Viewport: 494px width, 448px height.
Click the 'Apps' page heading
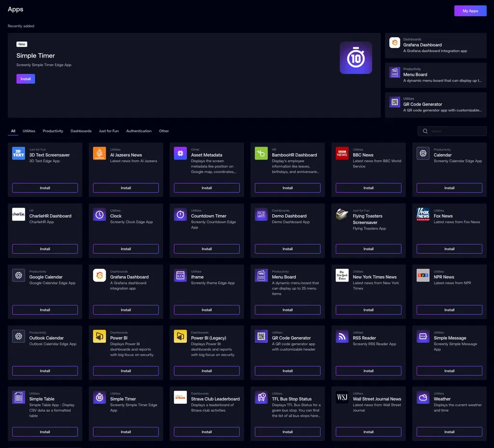15,9
